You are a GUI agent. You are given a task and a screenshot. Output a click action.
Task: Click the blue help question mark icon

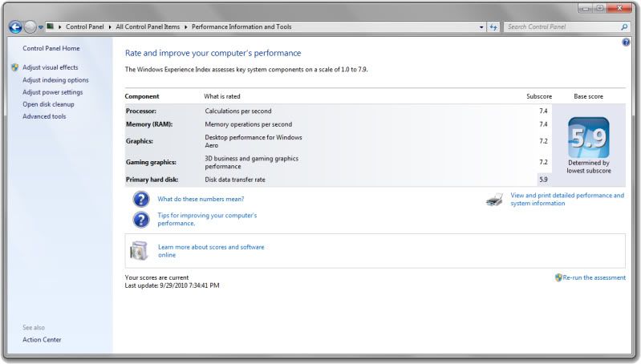[x=626, y=42]
